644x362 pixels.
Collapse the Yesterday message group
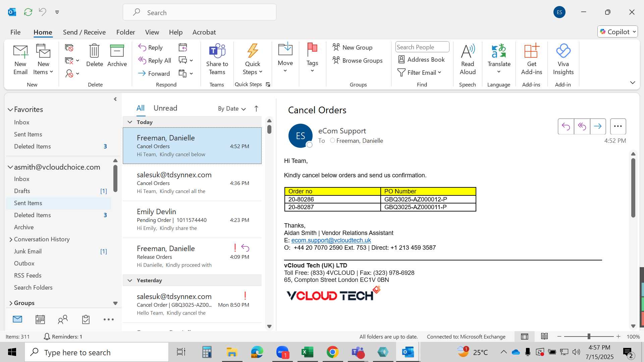(130, 280)
